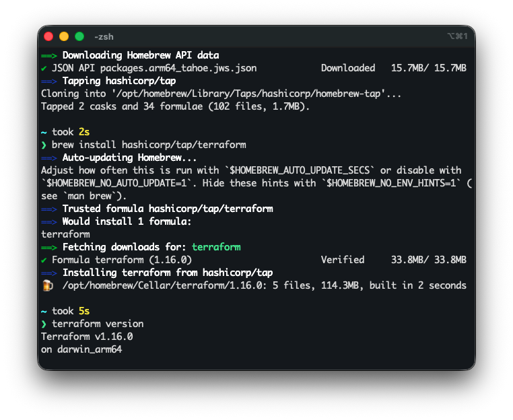Click the $HOMEBREW_AUTO_UPDATE_SECS variable text
The width and height of the screenshot is (513, 420).
point(300,170)
